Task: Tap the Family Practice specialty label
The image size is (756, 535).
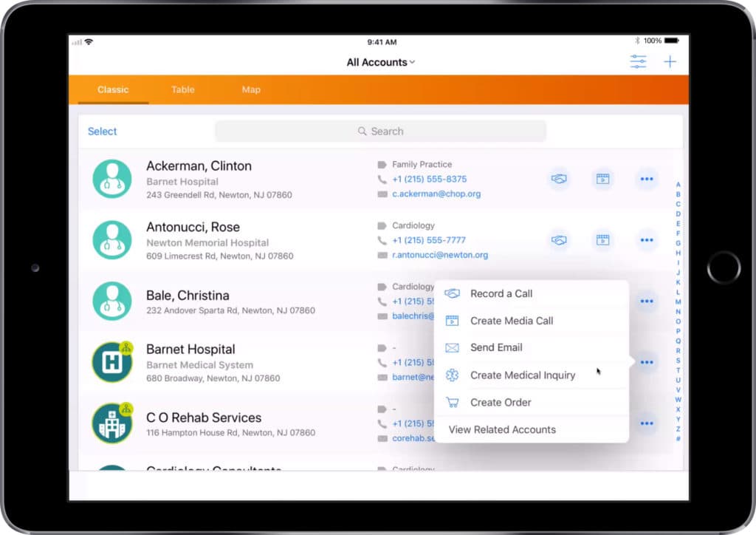Action: pyautogui.click(x=422, y=165)
